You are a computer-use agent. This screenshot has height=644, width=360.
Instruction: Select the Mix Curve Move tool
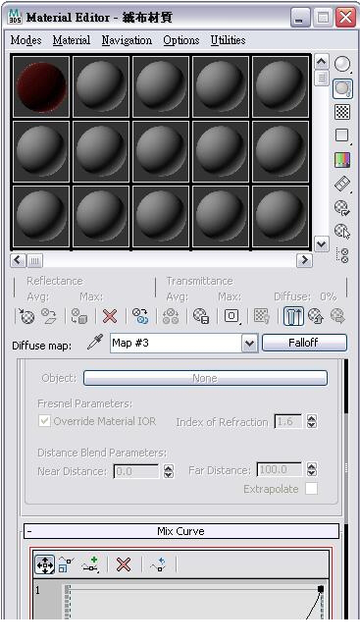point(45,564)
